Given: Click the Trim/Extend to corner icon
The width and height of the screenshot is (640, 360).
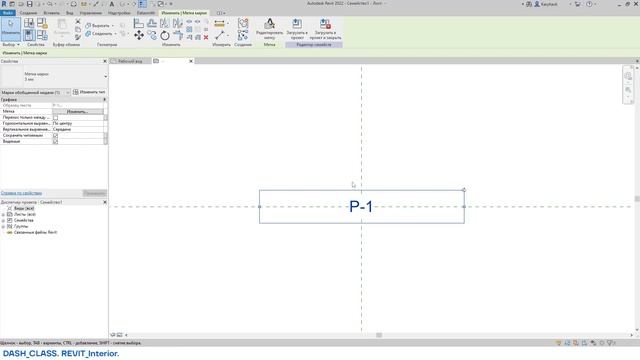Looking at the screenshot, I should click(178, 36).
